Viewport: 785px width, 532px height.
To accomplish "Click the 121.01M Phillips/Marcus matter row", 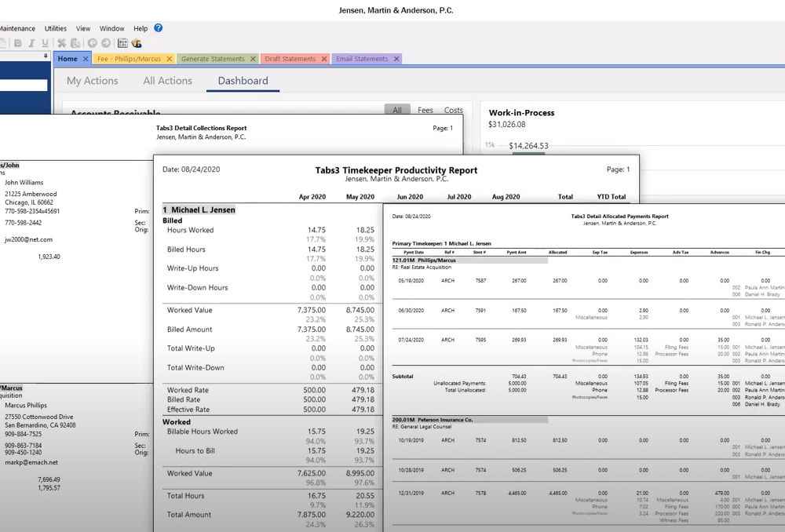I will (x=469, y=261).
